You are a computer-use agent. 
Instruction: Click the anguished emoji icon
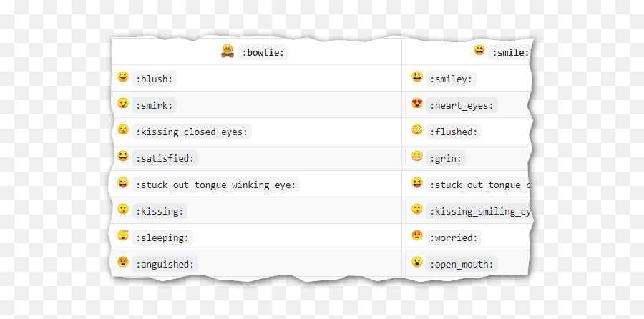[123, 262]
